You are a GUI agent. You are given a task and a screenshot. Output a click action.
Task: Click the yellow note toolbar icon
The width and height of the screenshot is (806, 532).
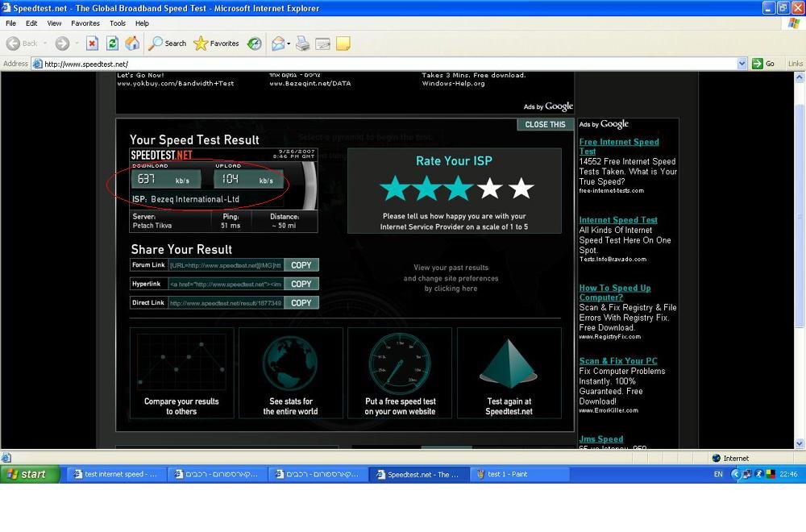coord(343,44)
